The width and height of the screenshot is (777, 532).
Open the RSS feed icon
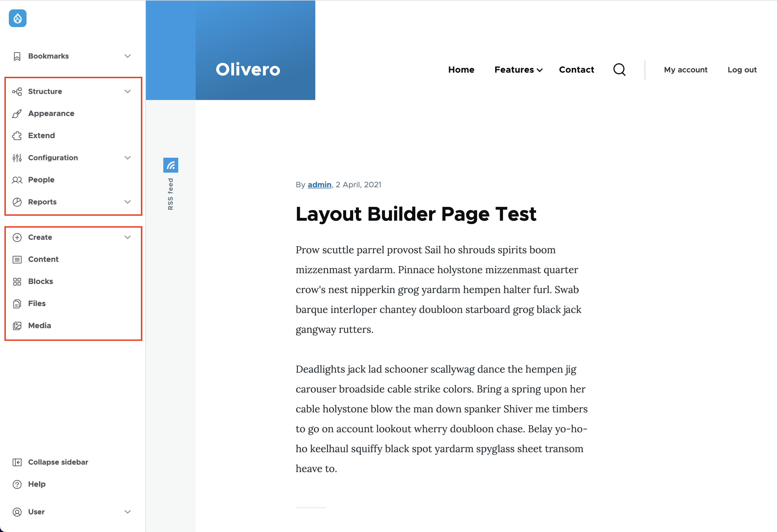click(x=170, y=165)
